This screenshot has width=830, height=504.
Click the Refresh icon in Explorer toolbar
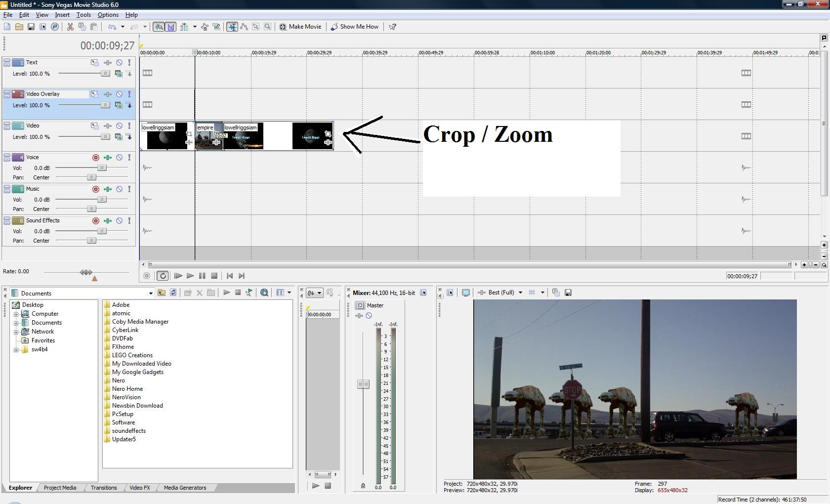173,293
